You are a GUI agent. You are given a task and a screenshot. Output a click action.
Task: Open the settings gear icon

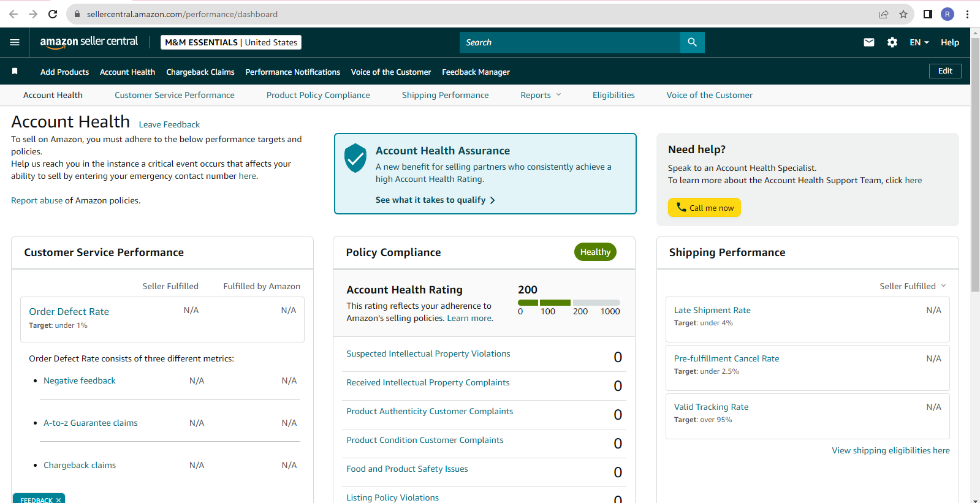pos(892,42)
